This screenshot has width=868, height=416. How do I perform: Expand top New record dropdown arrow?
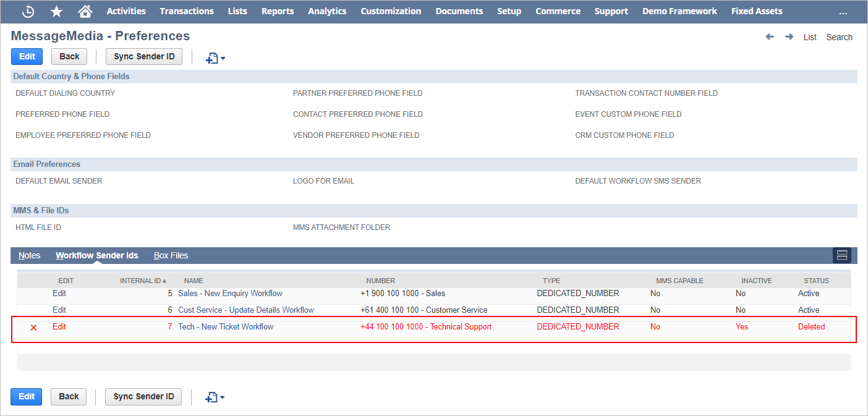coord(223,59)
